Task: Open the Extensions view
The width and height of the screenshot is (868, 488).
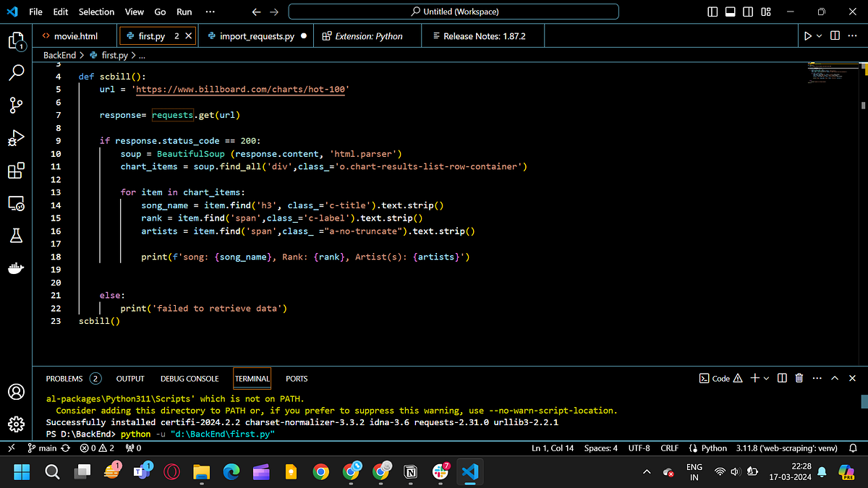Action: (x=17, y=171)
